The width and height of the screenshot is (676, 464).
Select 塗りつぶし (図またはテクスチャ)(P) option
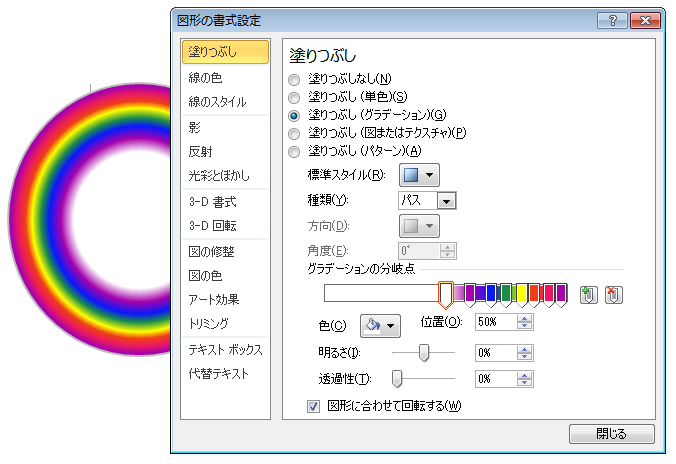coord(294,134)
